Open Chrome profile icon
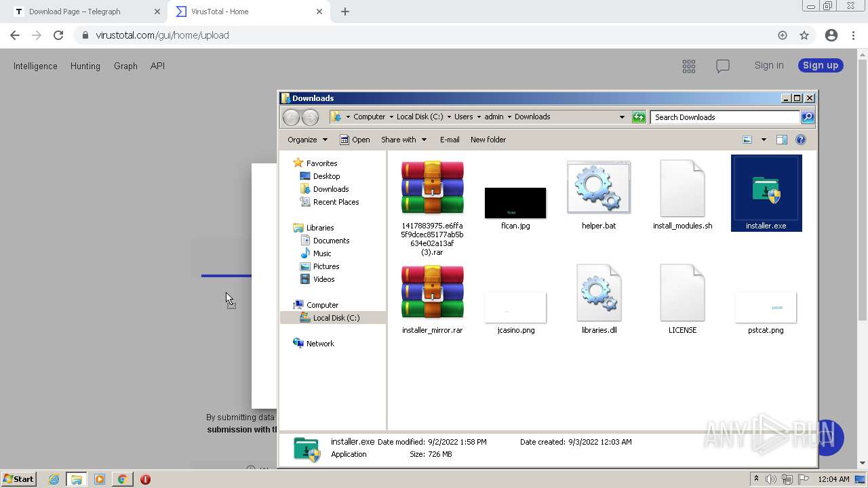868x488 pixels. 831,35
